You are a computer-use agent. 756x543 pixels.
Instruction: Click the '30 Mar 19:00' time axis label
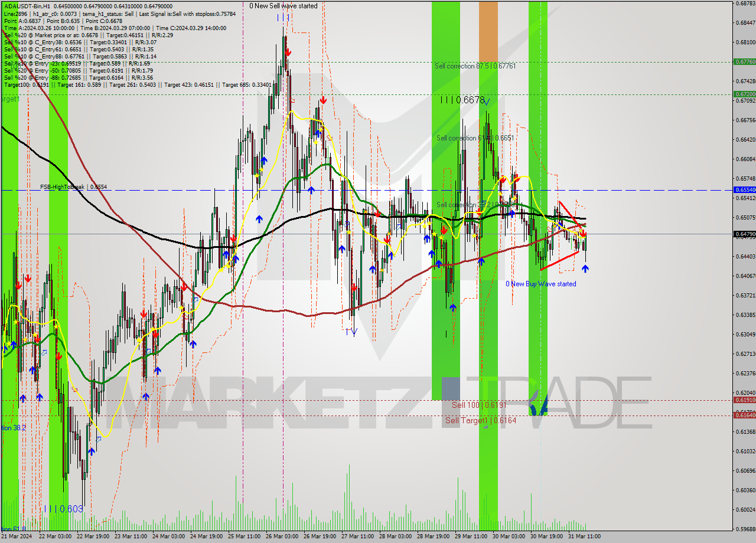546,536
